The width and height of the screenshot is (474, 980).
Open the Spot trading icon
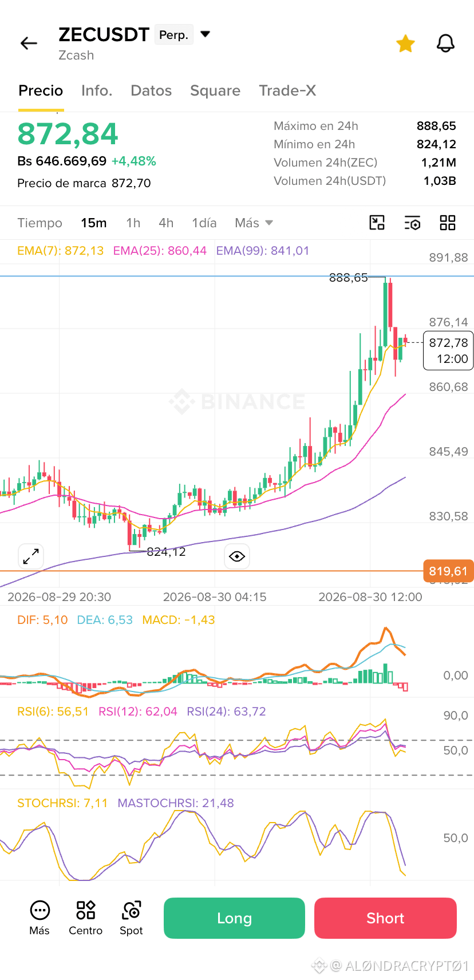tap(131, 918)
